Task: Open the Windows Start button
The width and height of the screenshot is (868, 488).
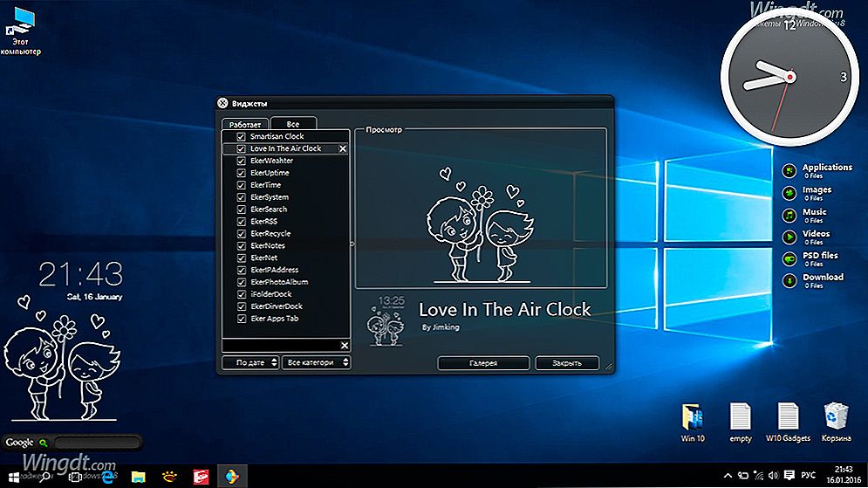Action: pyautogui.click(x=13, y=477)
